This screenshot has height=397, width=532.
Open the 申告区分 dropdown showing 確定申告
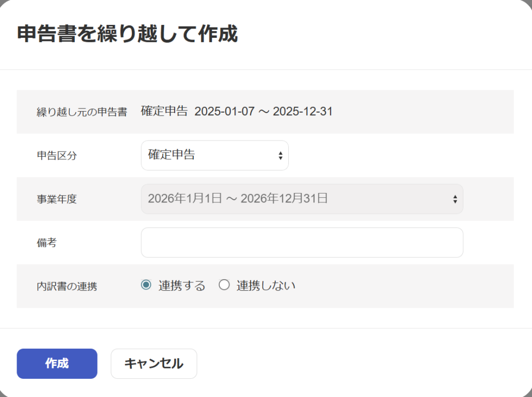208,155
